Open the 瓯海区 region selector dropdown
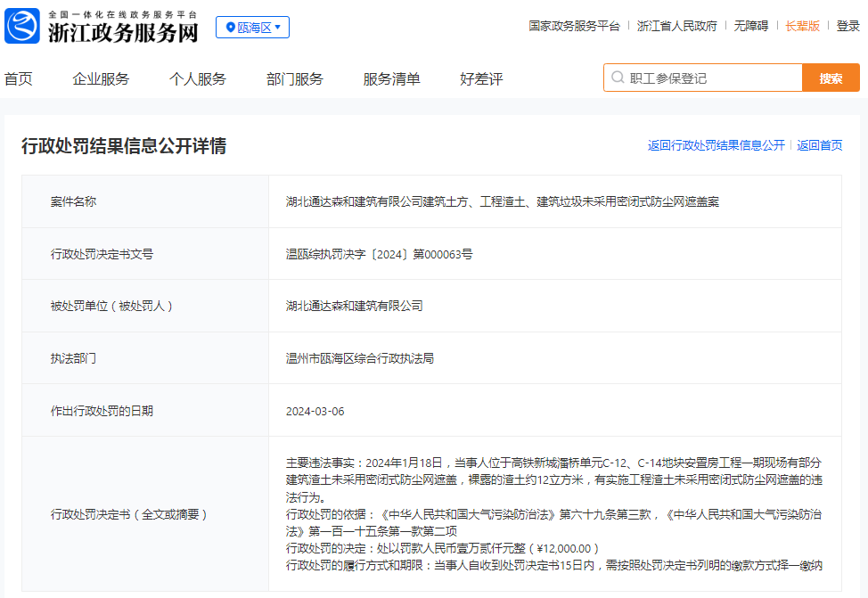 pos(252,27)
